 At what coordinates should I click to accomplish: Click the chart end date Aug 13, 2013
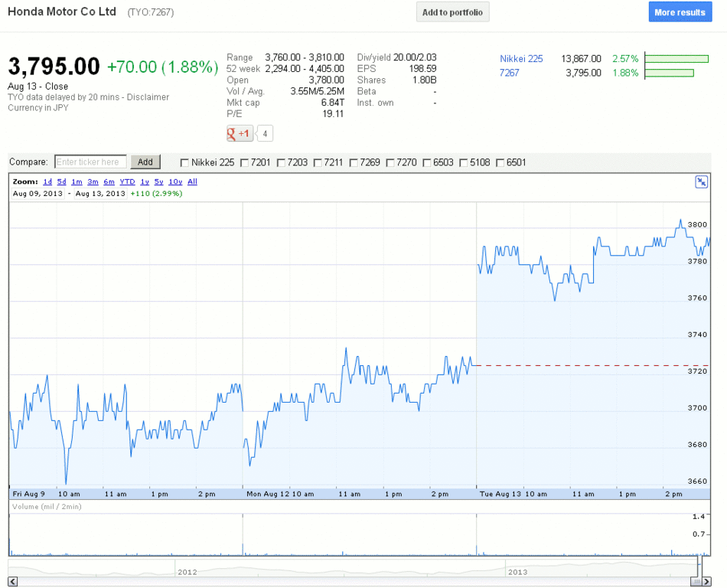[100, 194]
